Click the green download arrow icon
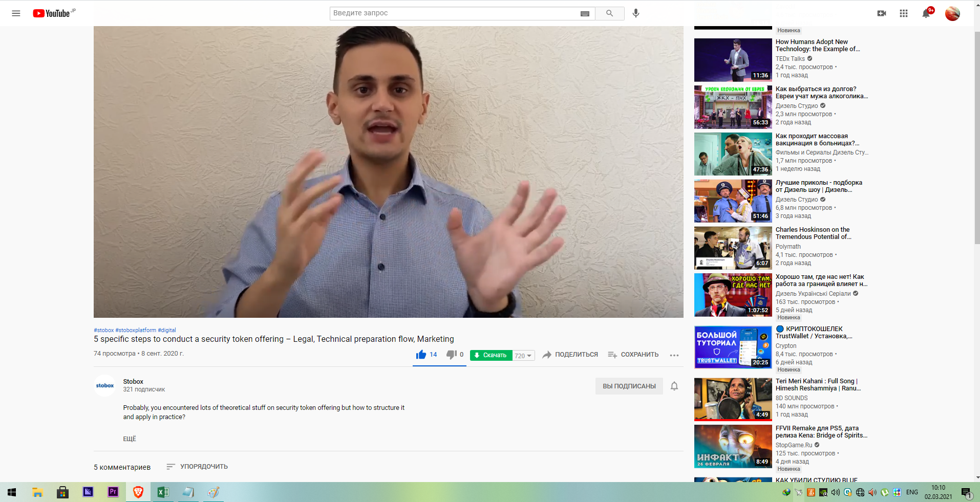 477,355
